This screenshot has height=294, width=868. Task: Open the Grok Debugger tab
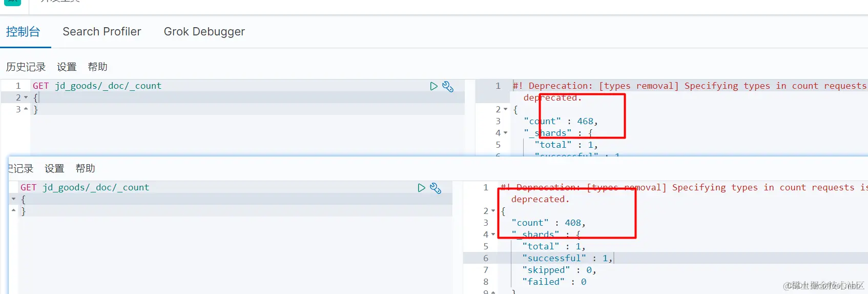[204, 32]
